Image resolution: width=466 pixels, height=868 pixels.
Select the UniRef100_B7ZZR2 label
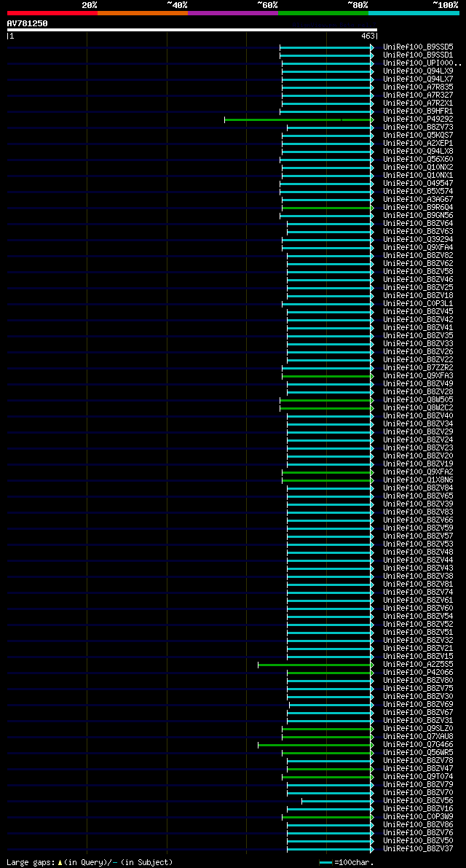[418, 368]
